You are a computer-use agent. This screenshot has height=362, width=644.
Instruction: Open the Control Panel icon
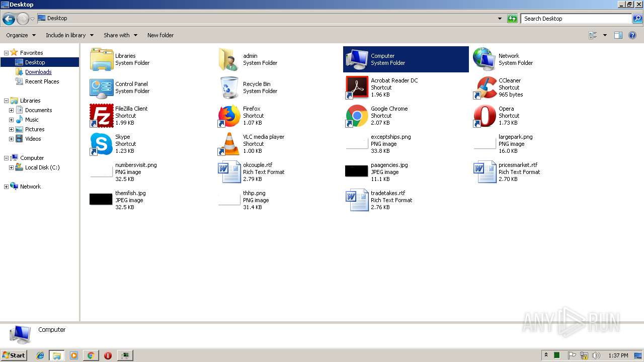click(x=102, y=87)
